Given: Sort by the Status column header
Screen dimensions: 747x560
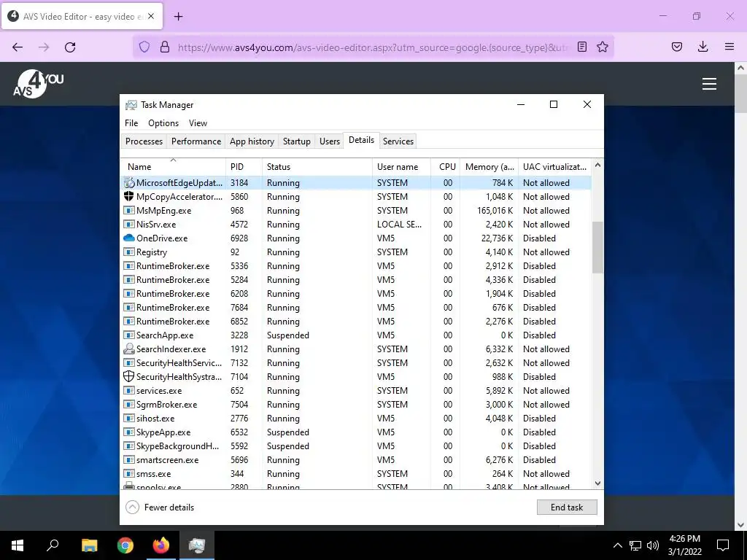Looking at the screenshot, I should pyautogui.click(x=317, y=167).
